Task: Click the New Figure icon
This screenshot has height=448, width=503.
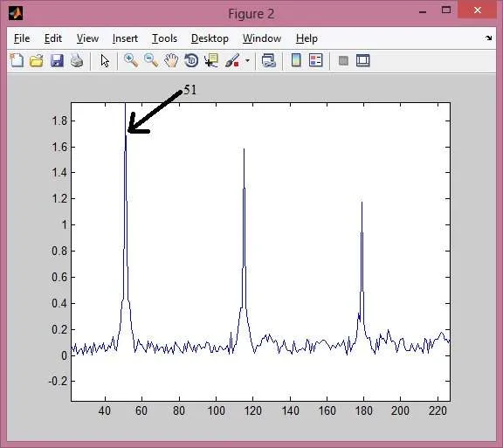Action: tap(17, 60)
